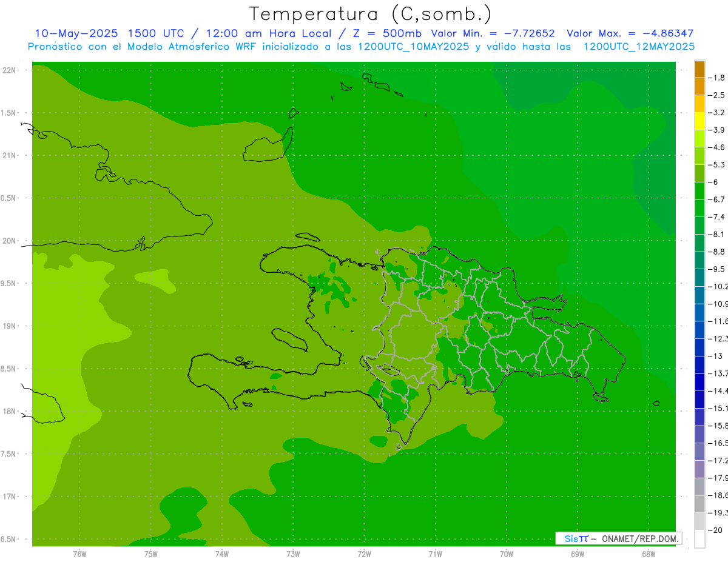The image size is (728, 562).
Task: Click the '-2.5' colorbar label
Action: click(x=717, y=95)
